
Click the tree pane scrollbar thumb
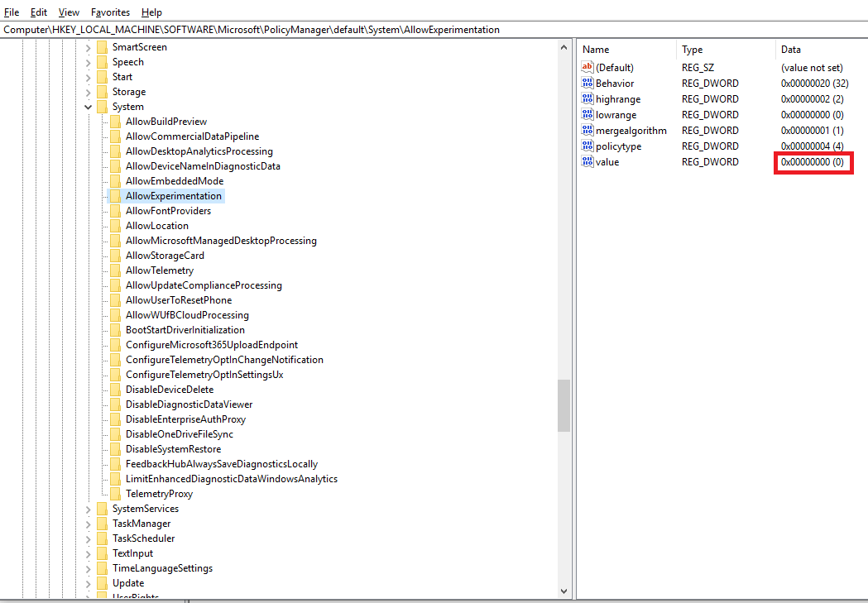click(563, 405)
